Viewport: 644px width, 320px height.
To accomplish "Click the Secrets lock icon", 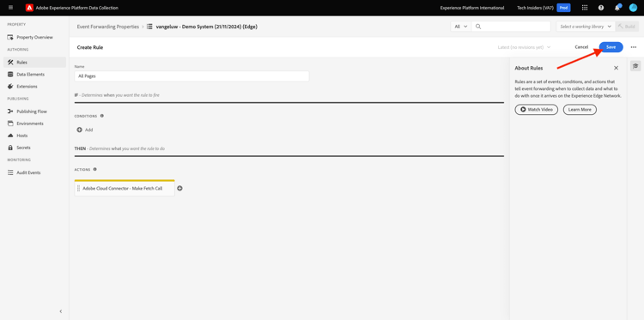I will pos(10,148).
